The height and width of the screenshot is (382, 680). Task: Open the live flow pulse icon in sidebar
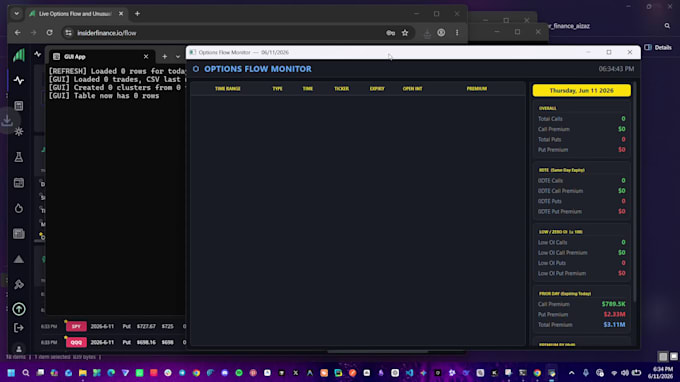(x=19, y=80)
